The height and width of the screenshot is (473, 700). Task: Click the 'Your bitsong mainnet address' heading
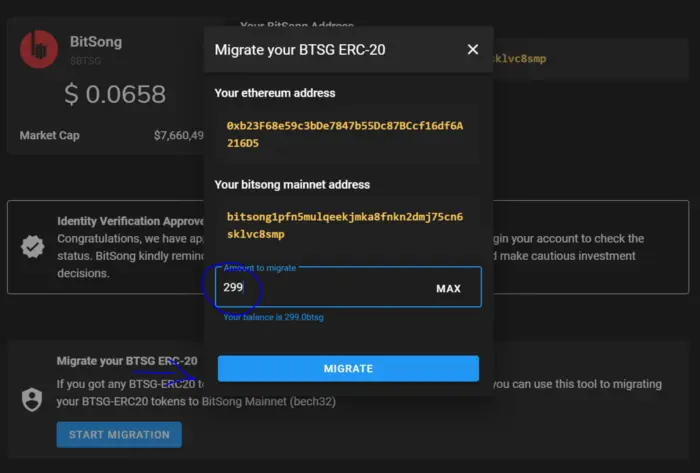[292, 184]
